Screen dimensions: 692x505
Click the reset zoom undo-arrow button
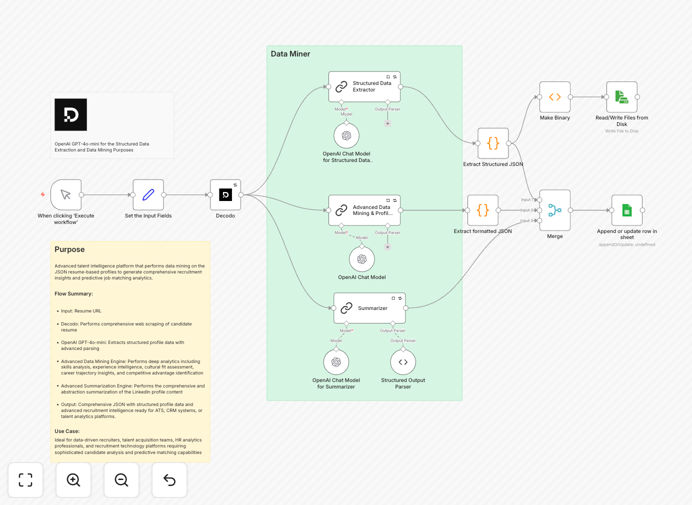pos(169,480)
